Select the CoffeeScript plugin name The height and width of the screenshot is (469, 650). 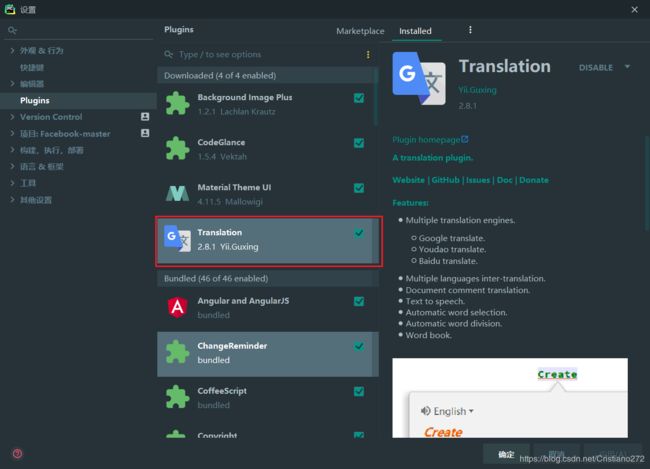222,391
